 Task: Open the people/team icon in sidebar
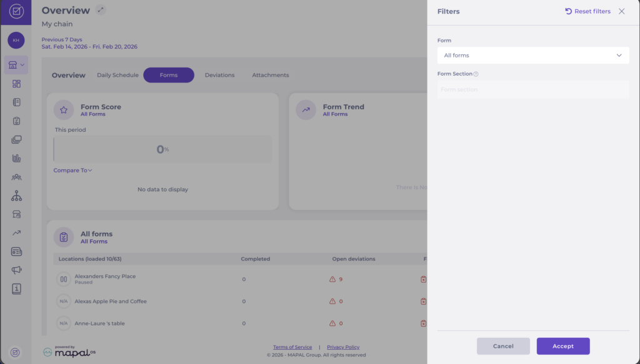(16, 177)
